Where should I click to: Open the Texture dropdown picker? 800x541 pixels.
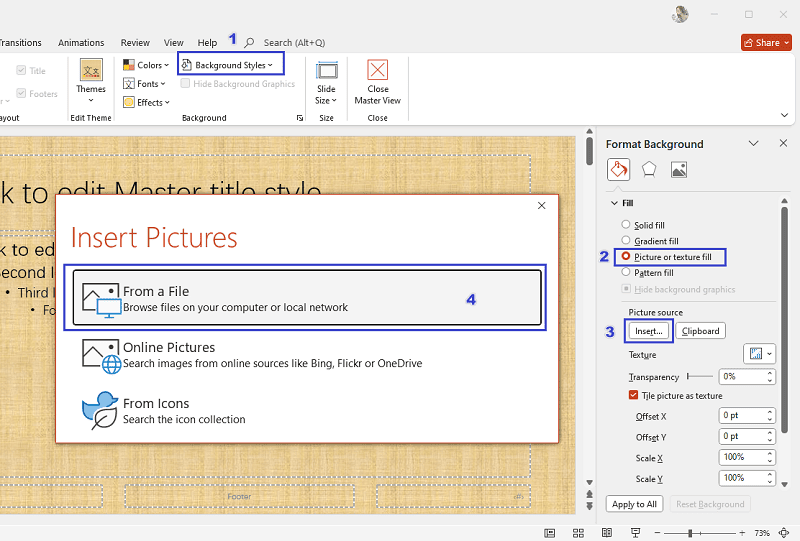click(759, 354)
